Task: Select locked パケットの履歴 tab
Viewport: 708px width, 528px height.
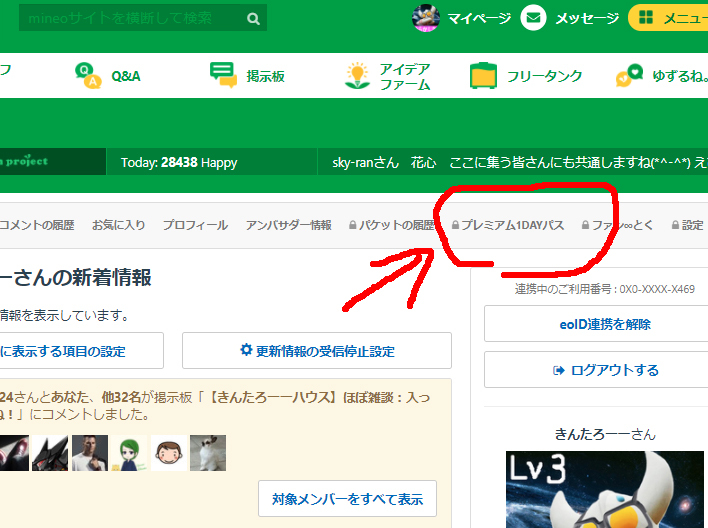Action: [392, 225]
